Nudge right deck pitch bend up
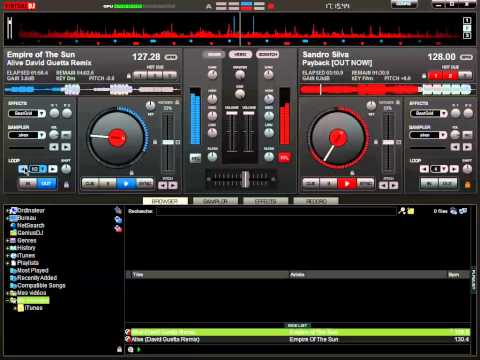Image resolution: width=480 pixels, height=360 pixels. click(394, 185)
